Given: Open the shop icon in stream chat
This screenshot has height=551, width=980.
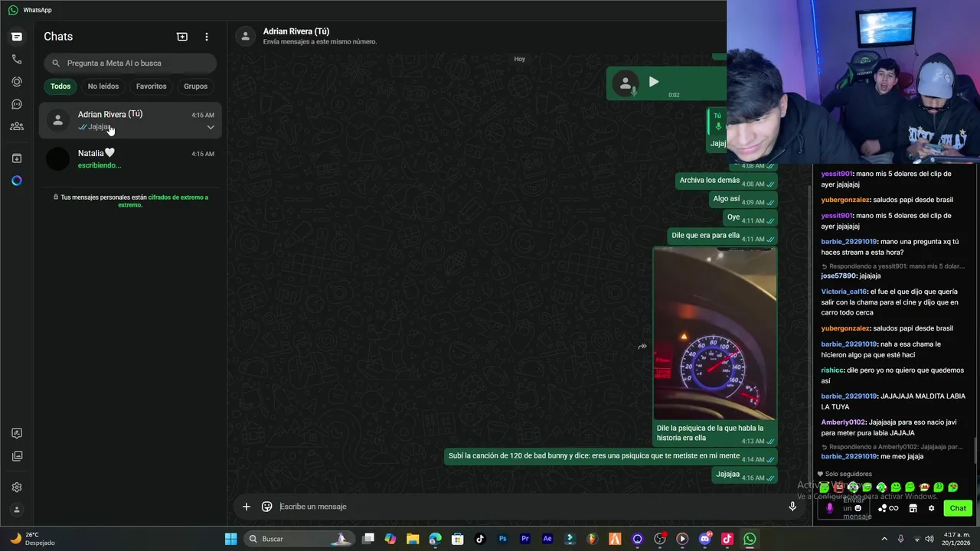Looking at the screenshot, I should tap(913, 508).
